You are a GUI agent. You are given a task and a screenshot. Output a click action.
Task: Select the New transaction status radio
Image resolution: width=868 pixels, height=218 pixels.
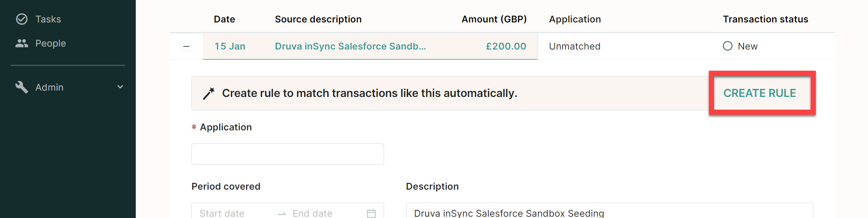(x=728, y=46)
